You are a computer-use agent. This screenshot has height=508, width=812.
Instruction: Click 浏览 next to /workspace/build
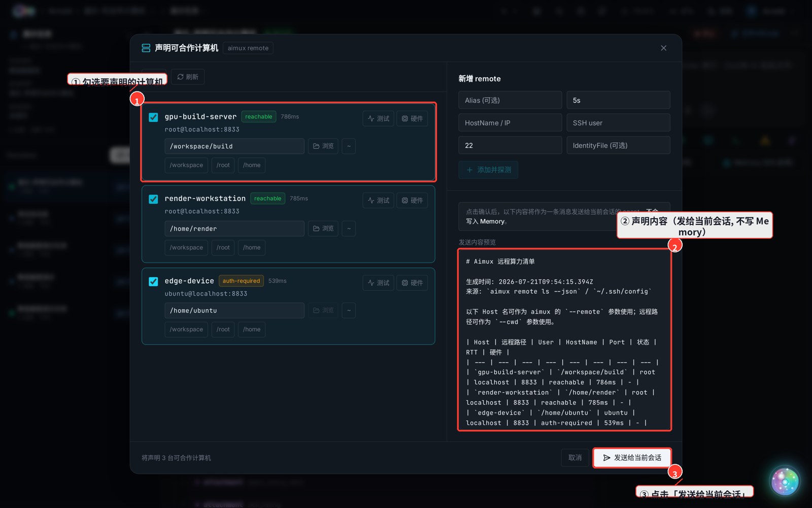tap(323, 146)
